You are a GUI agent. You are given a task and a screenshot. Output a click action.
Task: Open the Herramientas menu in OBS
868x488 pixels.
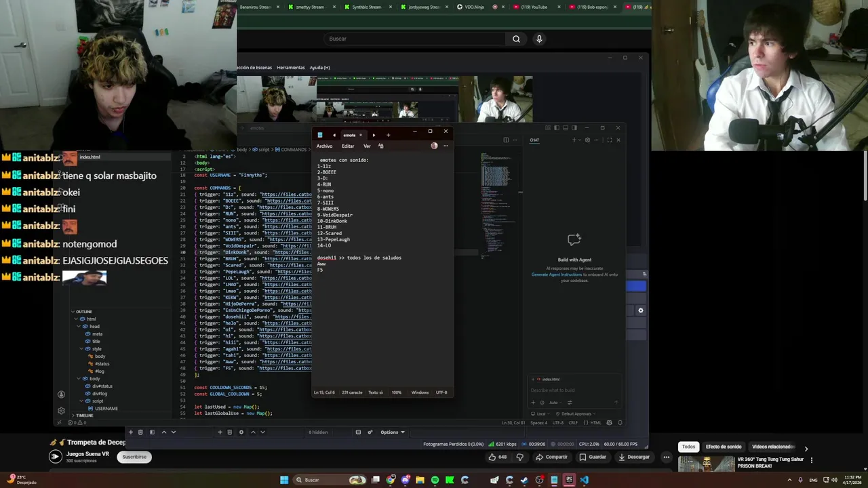click(x=291, y=67)
